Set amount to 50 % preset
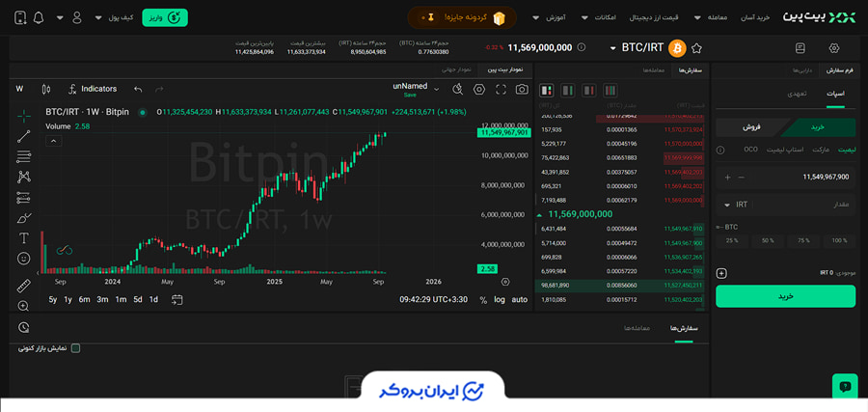Screen dimensions: 868x412 coord(767,240)
